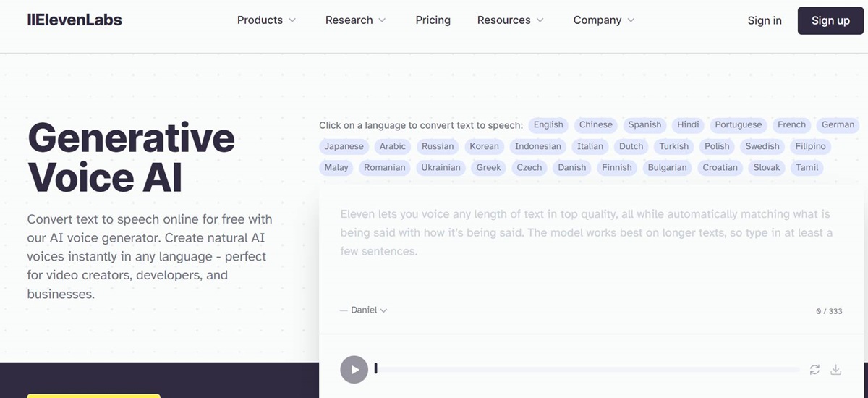Pick the German language chip
This screenshot has width=868, height=398.
point(838,125)
